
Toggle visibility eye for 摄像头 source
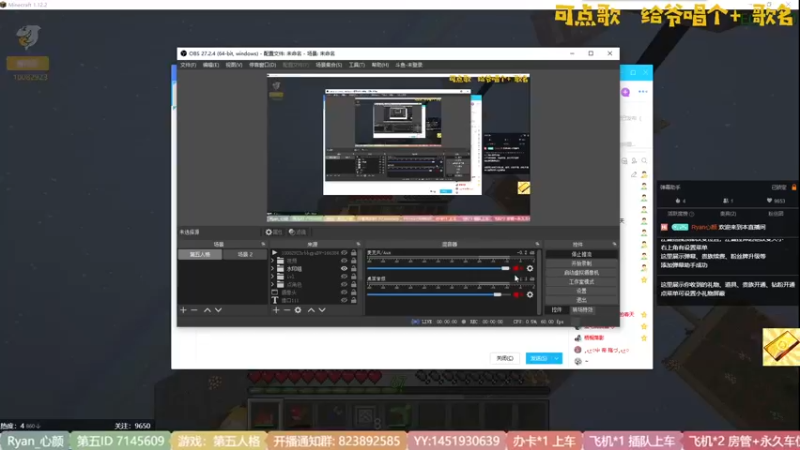pos(344,292)
